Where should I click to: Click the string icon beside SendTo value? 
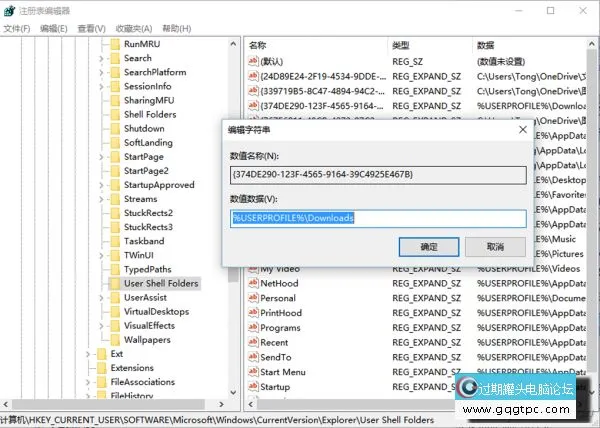point(253,357)
